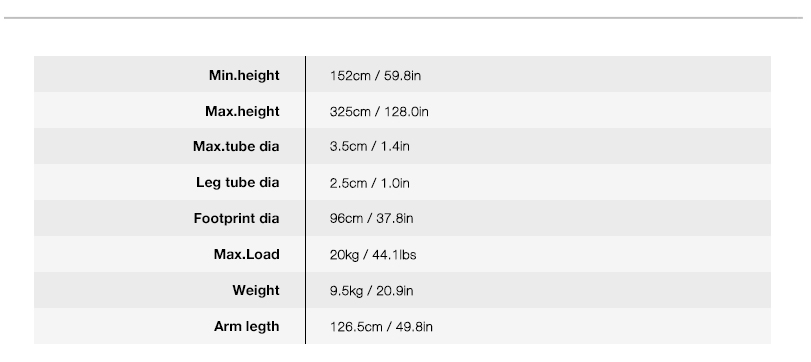Click the Weight label
811x362 pixels.
256,291
